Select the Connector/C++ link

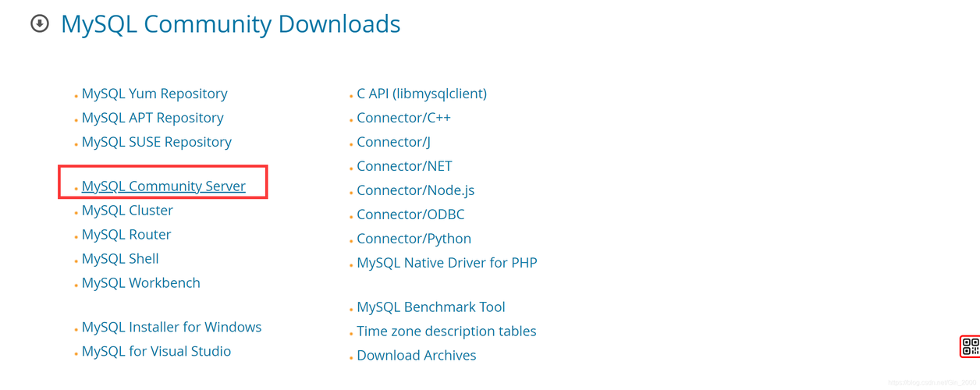coord(403,118)
